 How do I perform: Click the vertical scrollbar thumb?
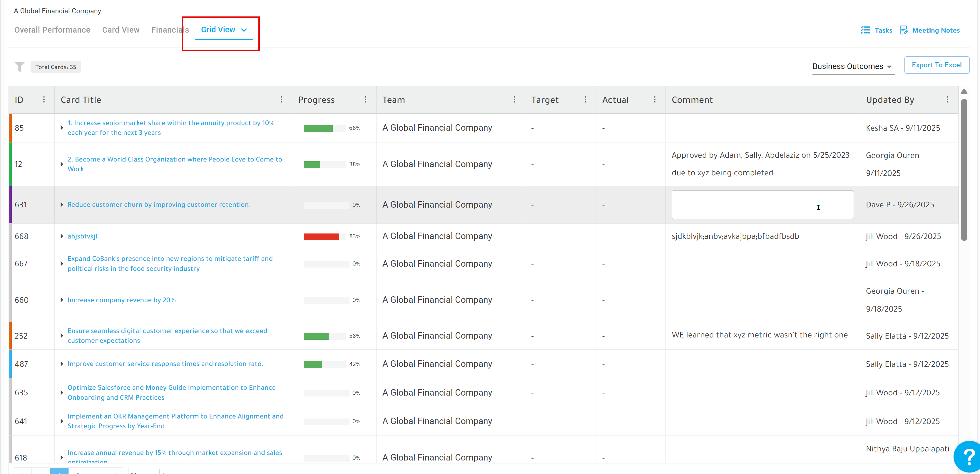click(x=964, y=169)
